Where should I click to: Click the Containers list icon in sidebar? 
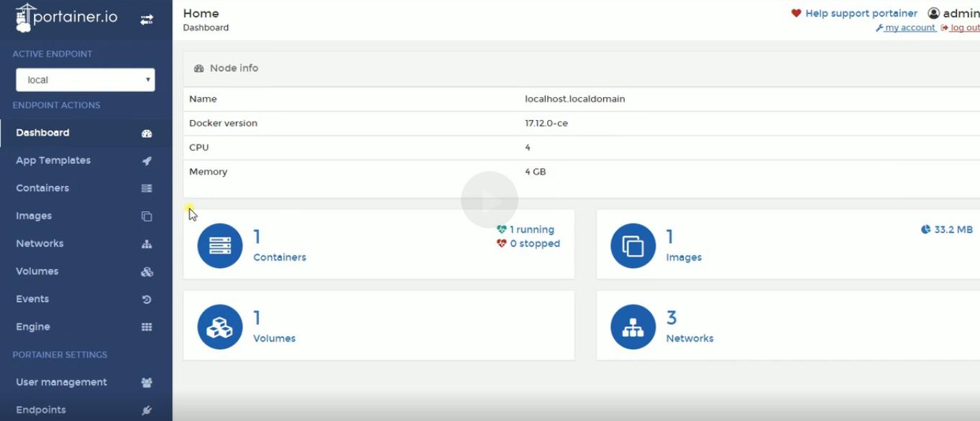[x=147, y=188]
